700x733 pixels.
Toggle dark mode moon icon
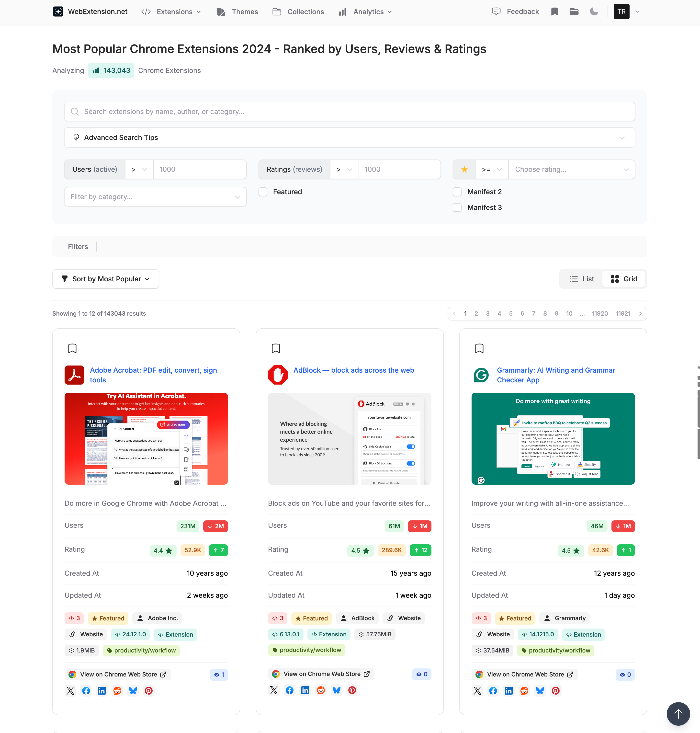(594, 11)
